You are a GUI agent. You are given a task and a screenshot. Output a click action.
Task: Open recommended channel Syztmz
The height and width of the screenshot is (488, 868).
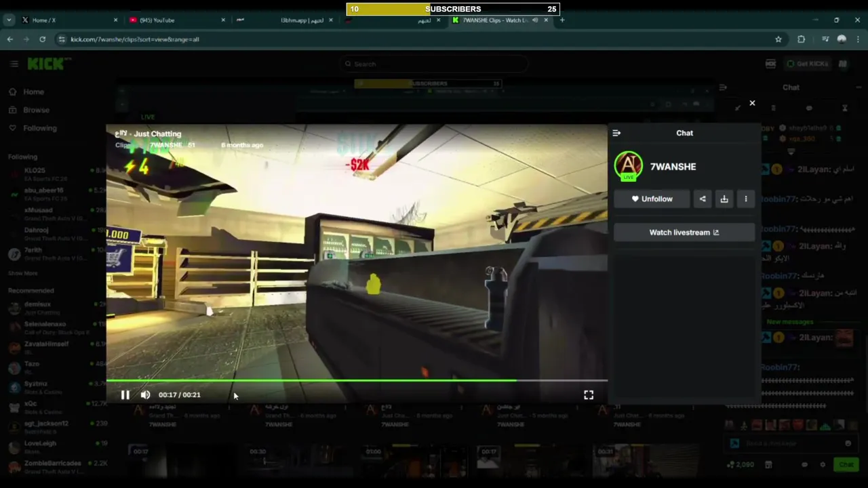click(56, 387)
